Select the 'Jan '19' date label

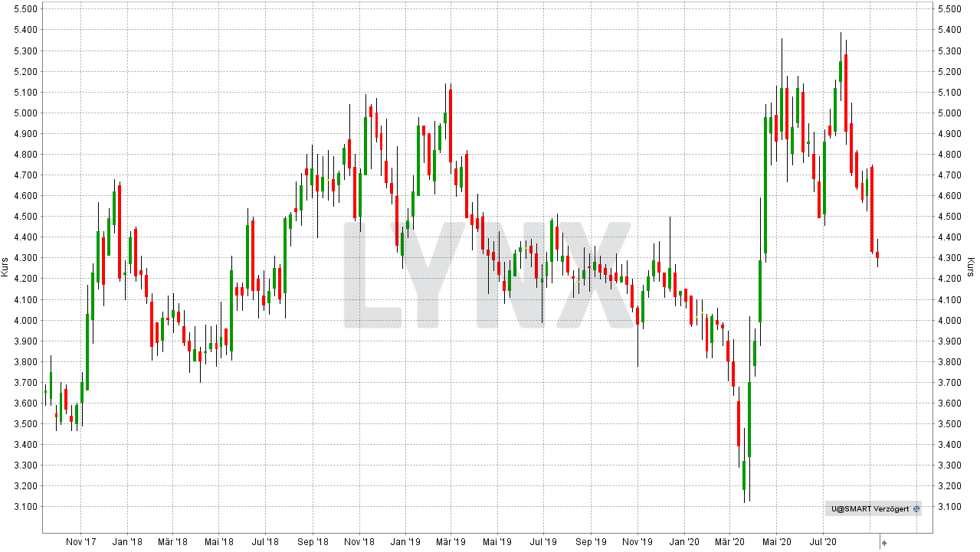click(405, 542)
